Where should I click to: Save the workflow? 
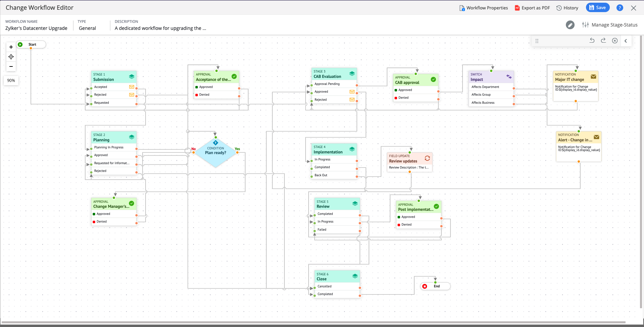pyautogui.click(x=598, y=7)
